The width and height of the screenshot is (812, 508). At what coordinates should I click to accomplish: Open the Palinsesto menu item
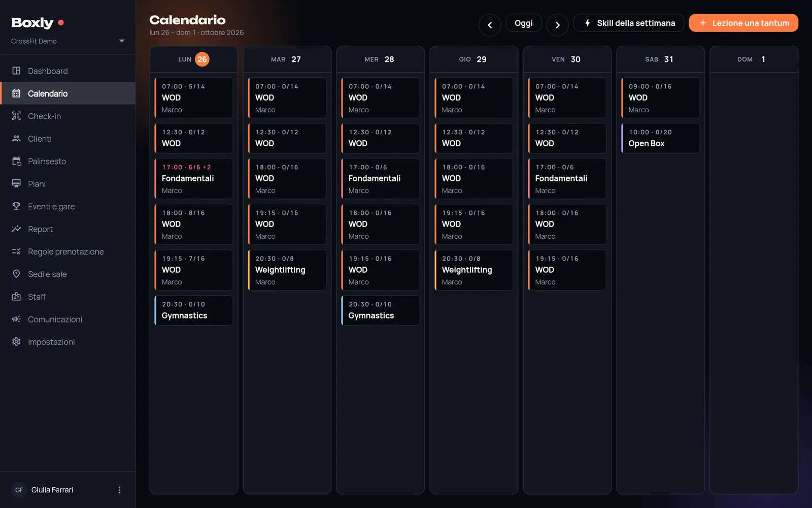click(67, 161)
